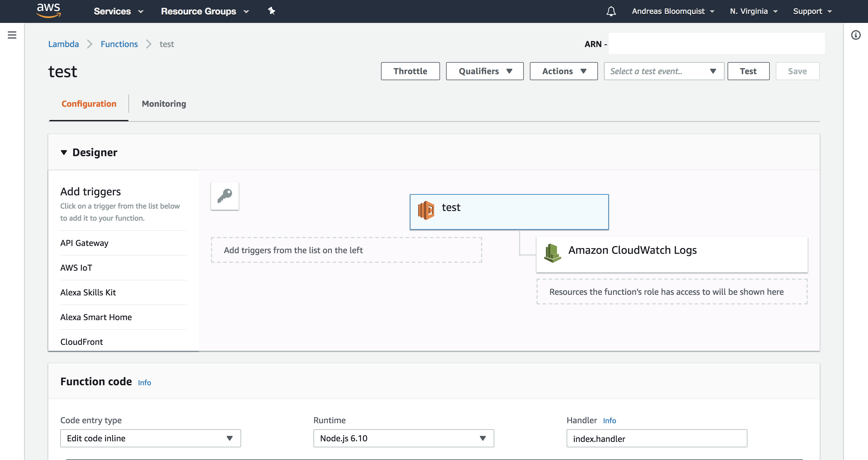The width and height of the screenshot is (868, 460).
Task: Open the notifications bell
Action: (611, 11)
